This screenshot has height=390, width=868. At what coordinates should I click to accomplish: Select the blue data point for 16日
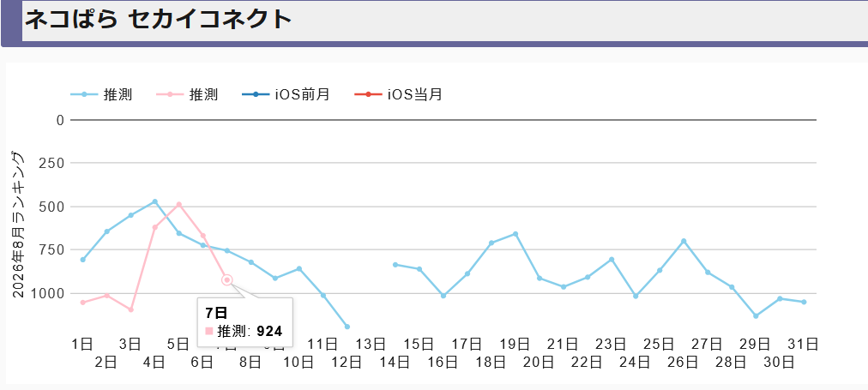[x=443, y=296]
